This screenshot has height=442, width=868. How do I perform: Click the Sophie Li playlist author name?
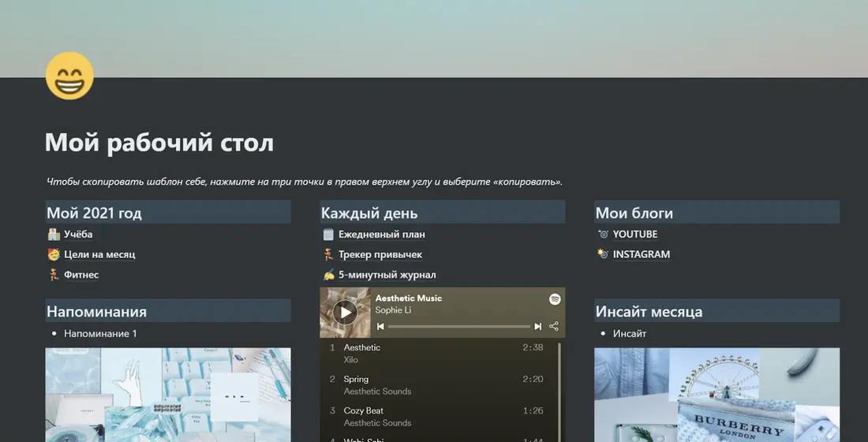tap(393, 310)
